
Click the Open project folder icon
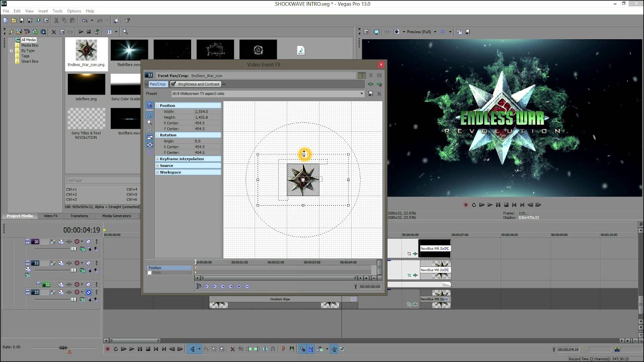point(14,20)
